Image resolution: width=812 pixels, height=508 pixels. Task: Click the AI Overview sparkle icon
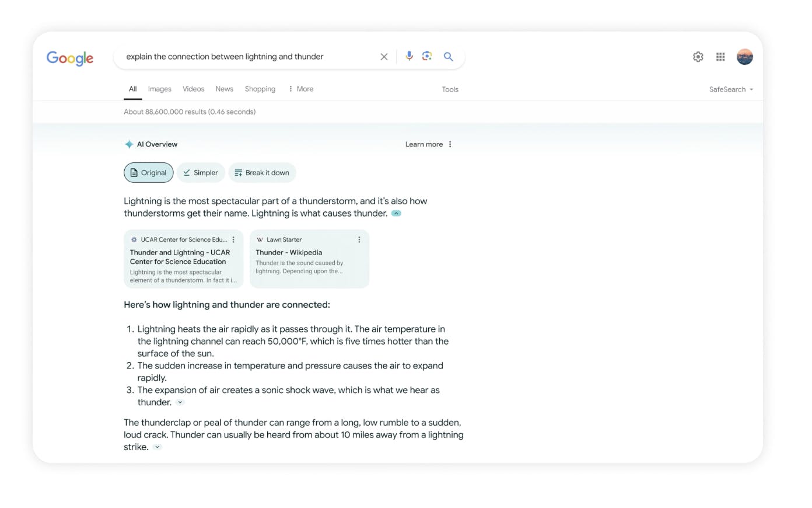pos(129,144)
